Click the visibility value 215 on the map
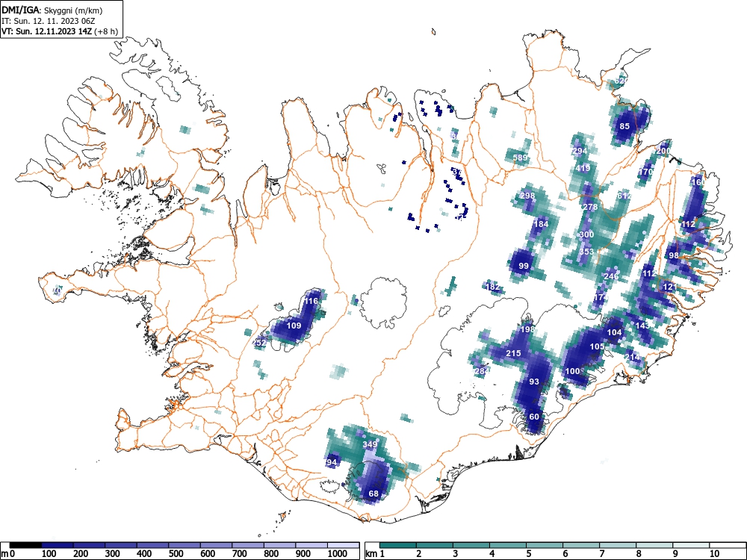 (x=513, y=353)
